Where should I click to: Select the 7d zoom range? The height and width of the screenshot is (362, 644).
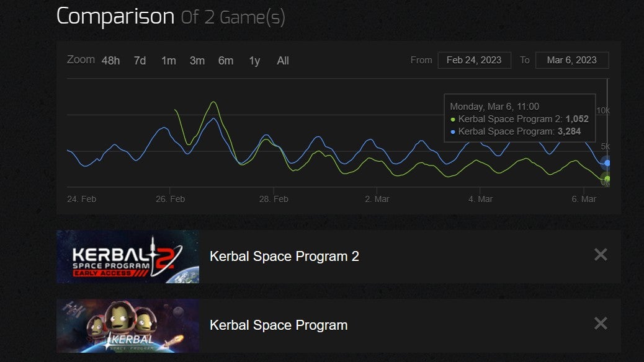(140, 60)
